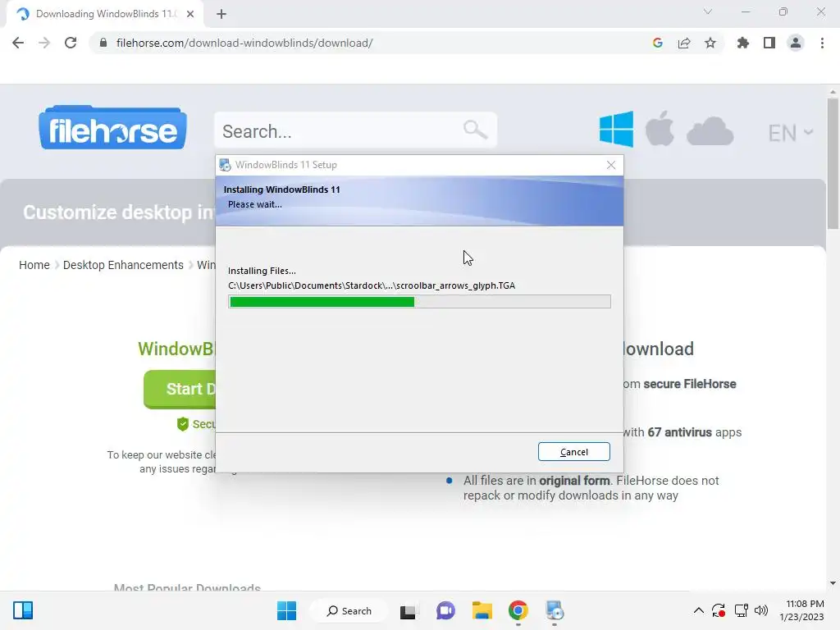Open the Chrome three-dot menu

coord(822,43)
